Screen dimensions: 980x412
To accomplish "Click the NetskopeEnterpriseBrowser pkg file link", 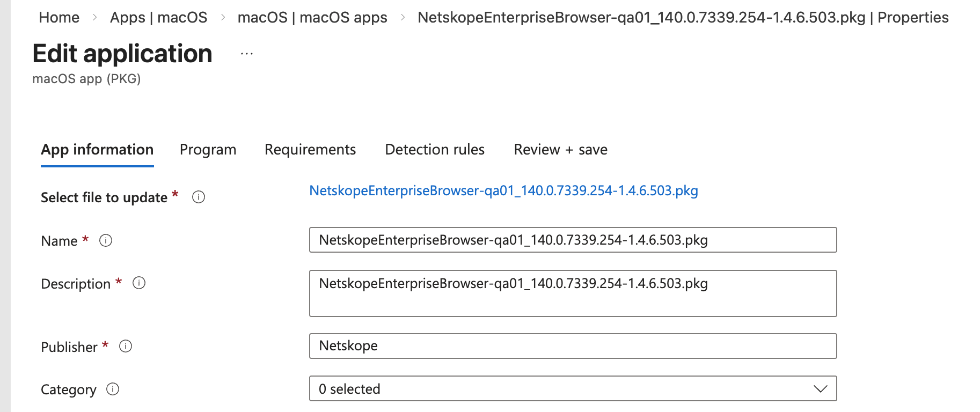I will click(x=503, y=191).
